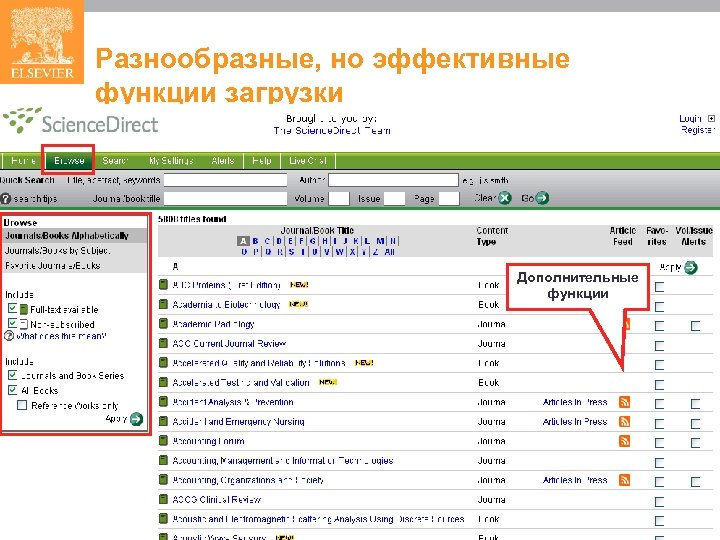
Task: Tick the Vol/Issue Alerts checkbox for Accident and Emergency Nursing
Action: (x=695, y=424)
